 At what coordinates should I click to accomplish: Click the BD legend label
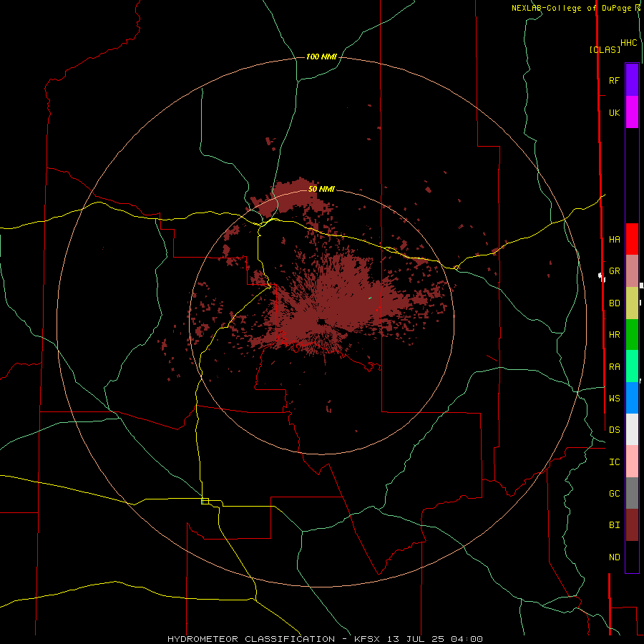pos(614,303)
